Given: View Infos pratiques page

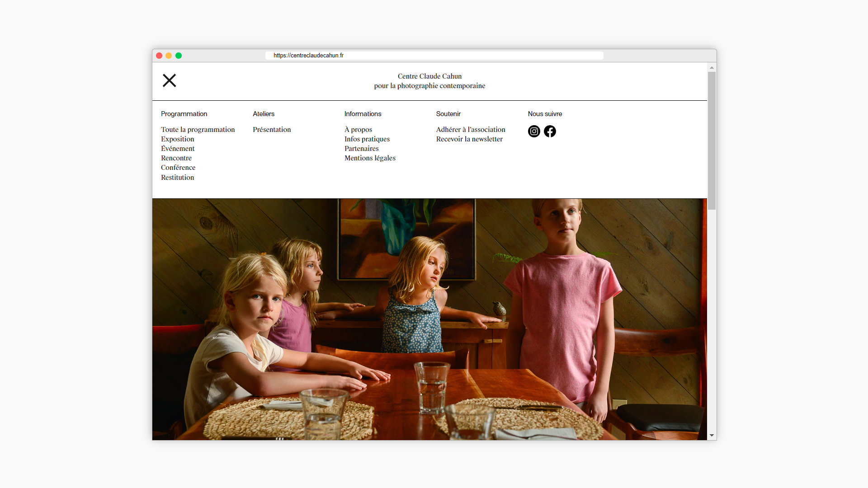Looking at the screenshot, I should coord(367,139).
